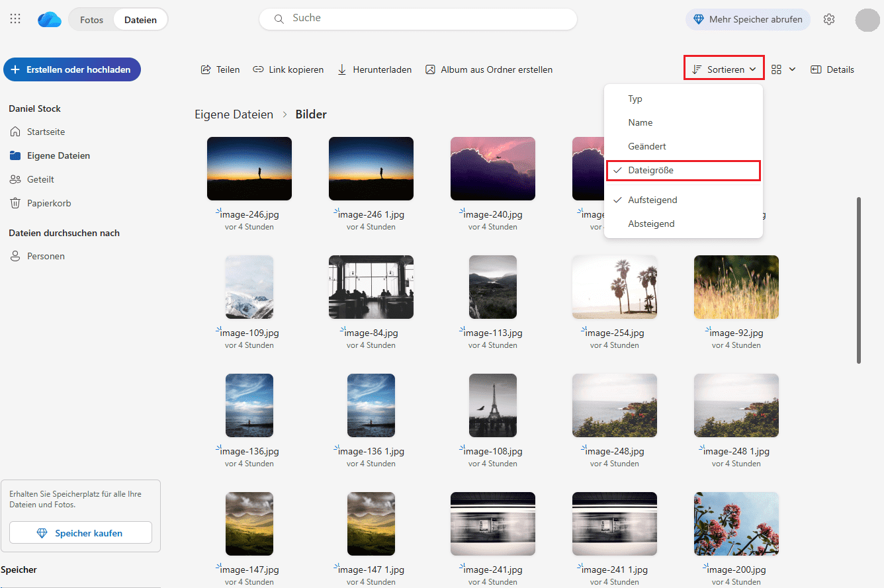Click the Speicher kaufen button
This screenshot has height=588, width=884.
(x=81, y=533)
